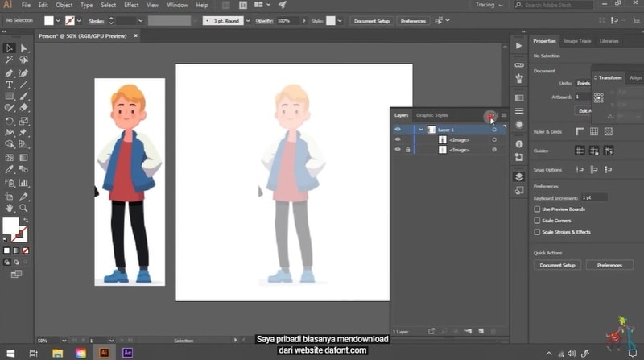Collapse the Layer 1 tree arrow
644x360 pixels.
point(421,129)
